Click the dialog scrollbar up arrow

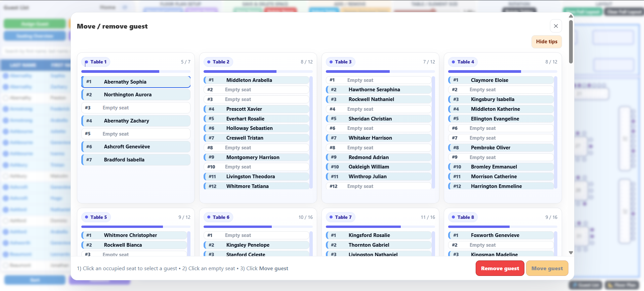pos(571,16)
